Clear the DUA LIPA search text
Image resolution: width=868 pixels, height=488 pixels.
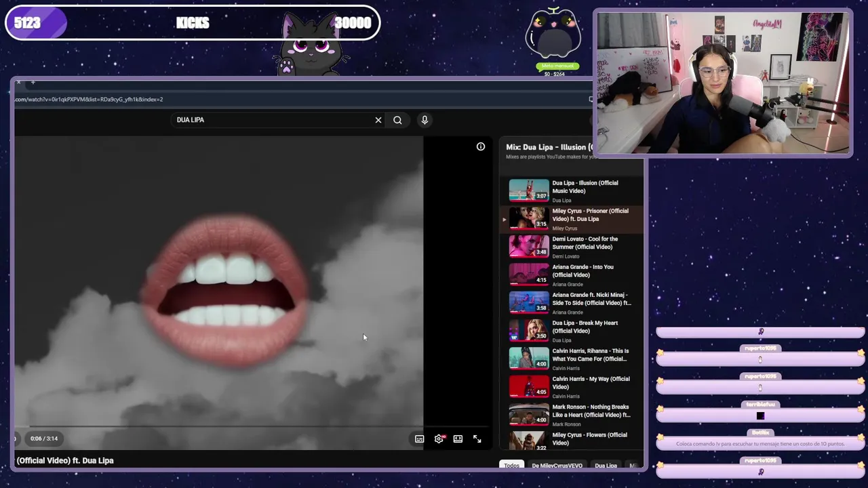pyautogui.click(x=378, y=120)
